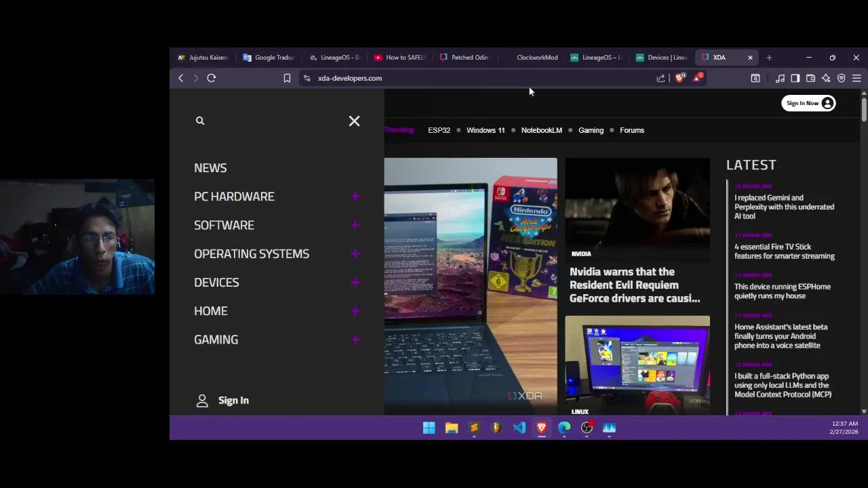Click Sign In in side menu
868x488 pixels.
point(222,401)
